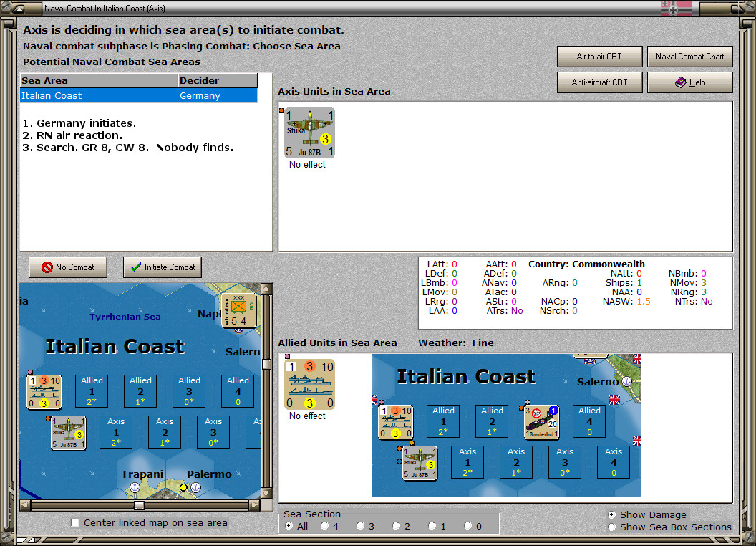Click the Axis 3 sea box on the right map
This screenshot has height=546, width=756.
[565, 462]
